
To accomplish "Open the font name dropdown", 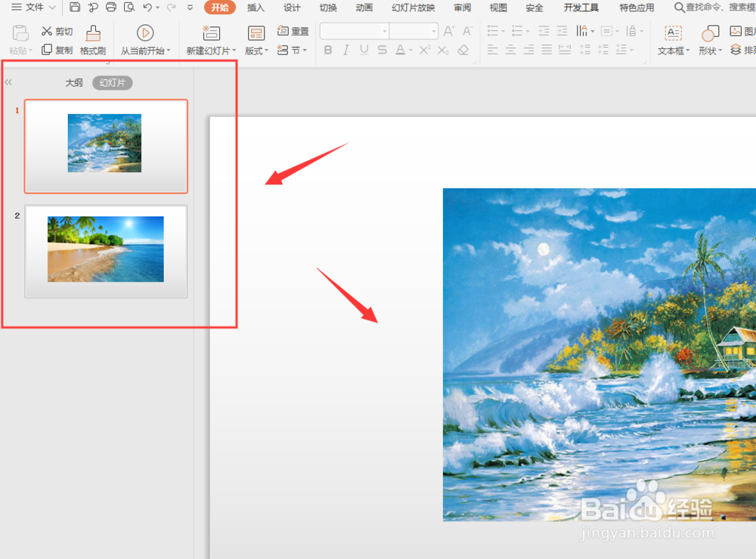I will pyautogui.click(x=385, y=31).
